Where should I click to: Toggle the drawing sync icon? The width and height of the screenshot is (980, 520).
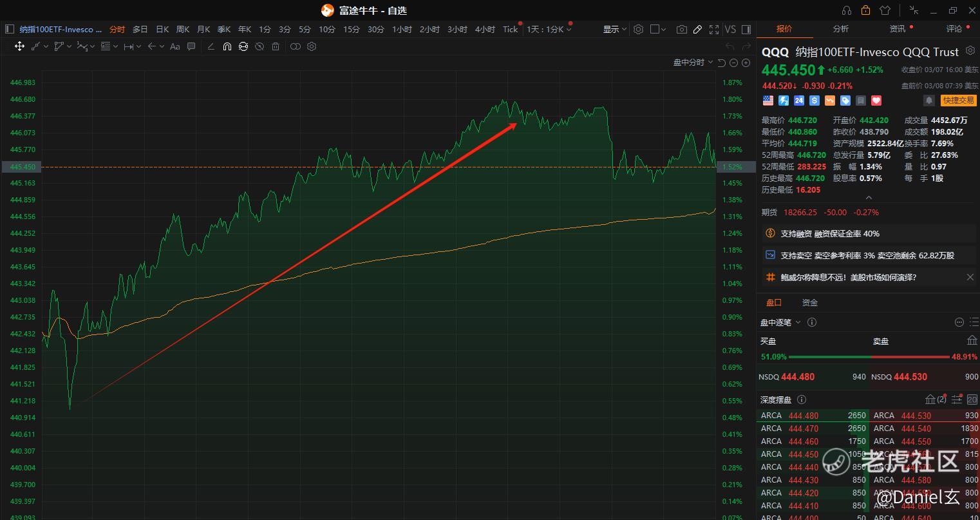[x=243, y=46]
